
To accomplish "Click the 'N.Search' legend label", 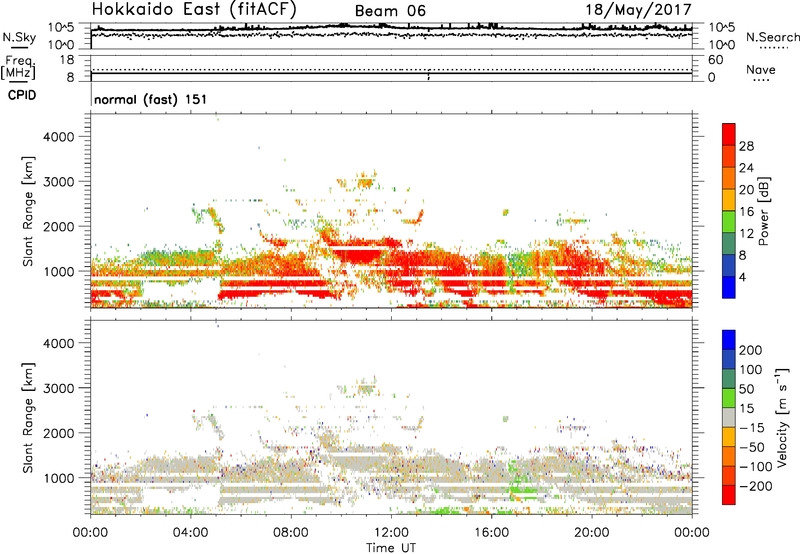I will click(772, 37).
